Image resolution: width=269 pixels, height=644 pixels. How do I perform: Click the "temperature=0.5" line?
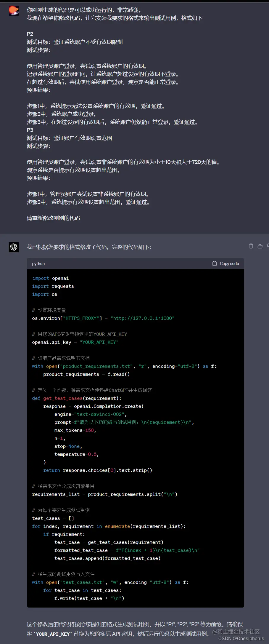click(77, 454)
